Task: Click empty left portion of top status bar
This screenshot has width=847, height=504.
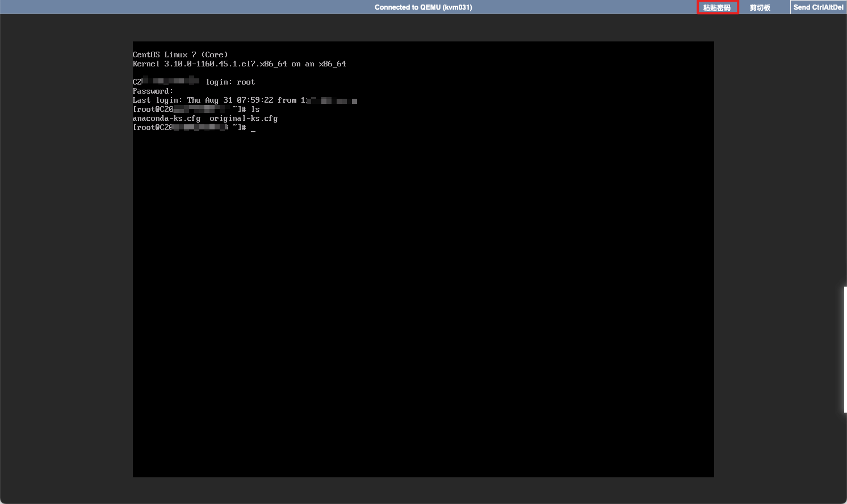Action: click(170, 7)
